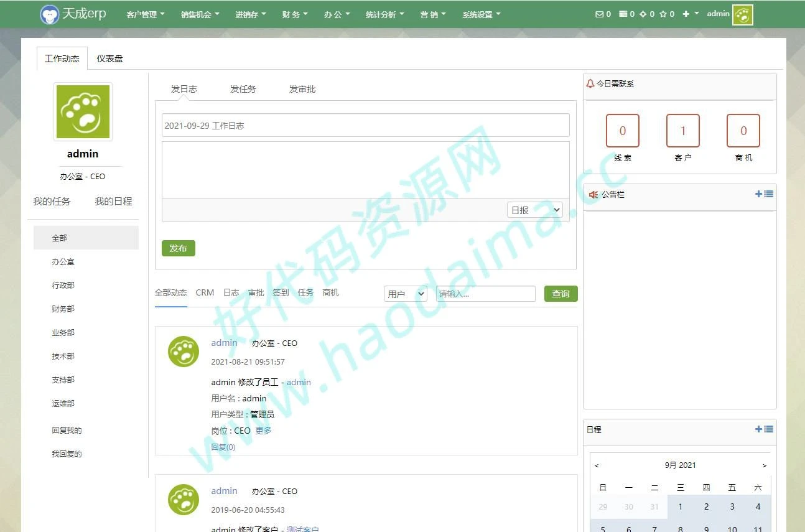Viewport: 805px width, 532px height.
Task: Open the 公告栏 list view icon
Action: point(769,194)
